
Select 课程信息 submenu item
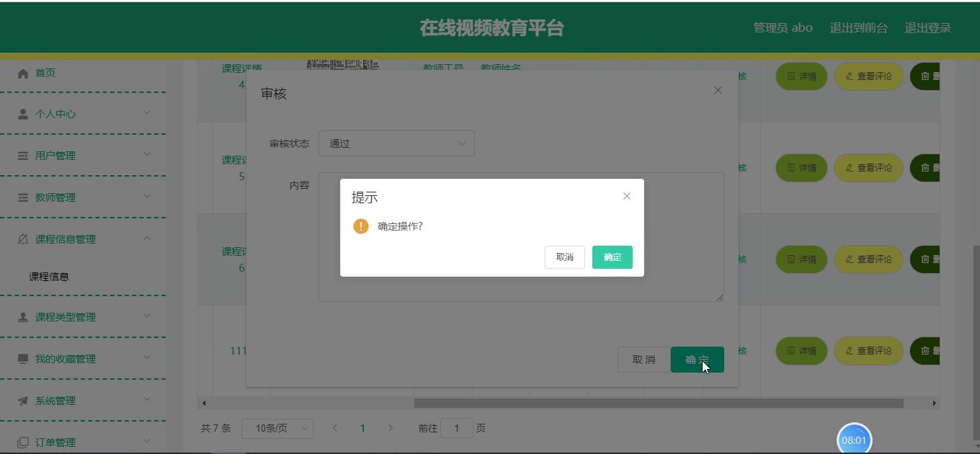[x=49, y=277]
